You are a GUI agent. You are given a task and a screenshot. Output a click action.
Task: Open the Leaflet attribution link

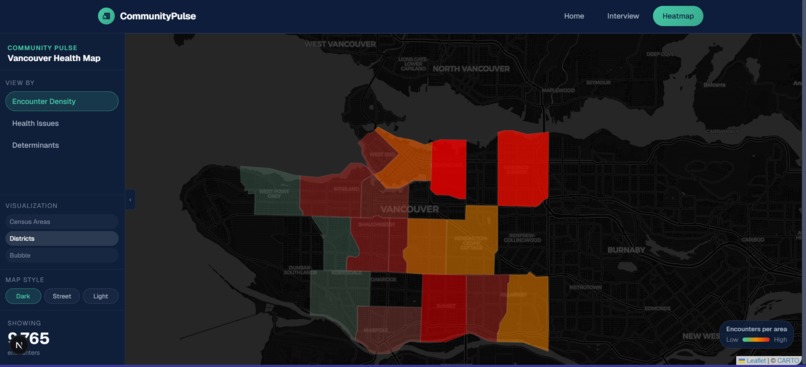click(x=756, y=361)
